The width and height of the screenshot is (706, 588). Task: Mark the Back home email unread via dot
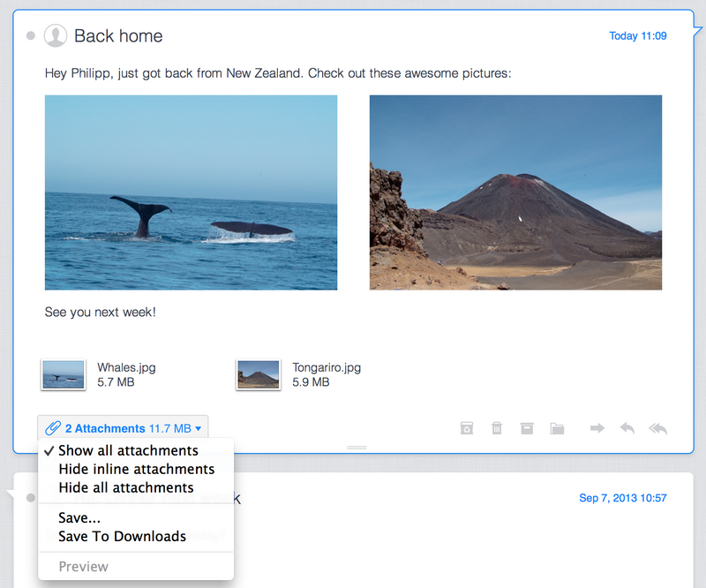pyautogui.click(x=31, y=36)
